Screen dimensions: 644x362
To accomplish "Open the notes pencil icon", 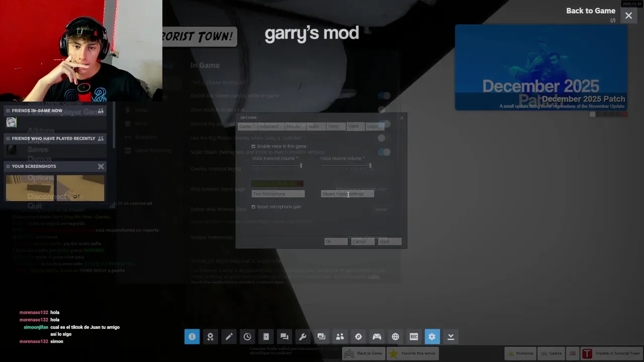I will pos(229,337).
